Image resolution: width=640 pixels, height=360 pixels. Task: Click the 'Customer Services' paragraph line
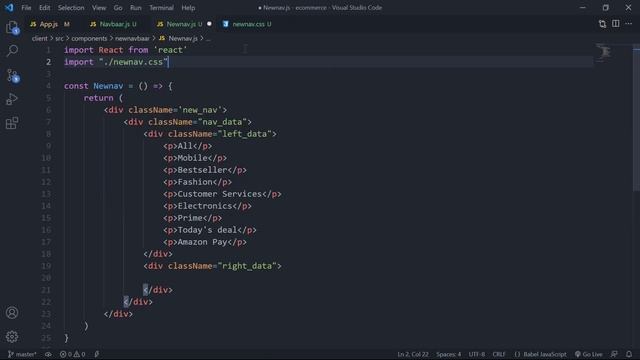click(x=222, y=194)
